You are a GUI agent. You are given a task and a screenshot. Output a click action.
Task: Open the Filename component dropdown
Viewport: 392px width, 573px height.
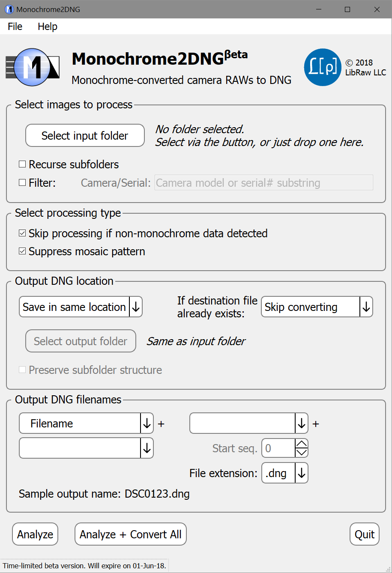[x=86, y=424]
